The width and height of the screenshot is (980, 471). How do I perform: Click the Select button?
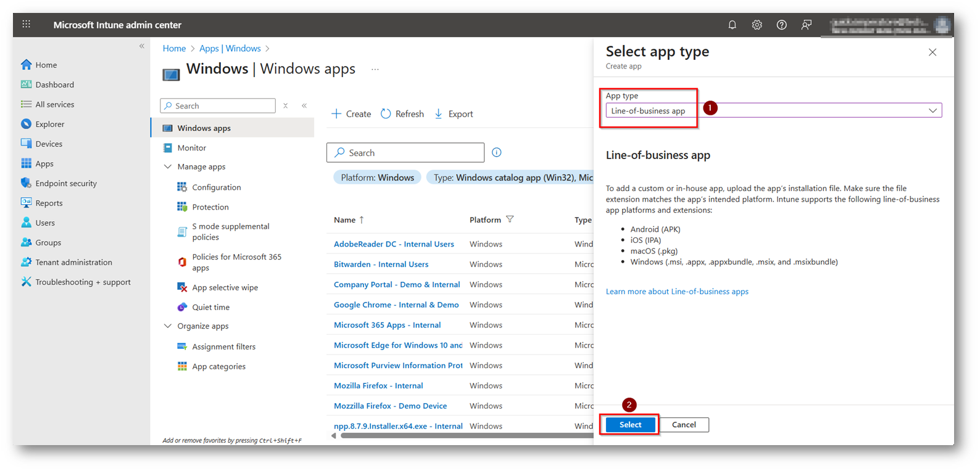pyautogui.click(x=630, y=425)
